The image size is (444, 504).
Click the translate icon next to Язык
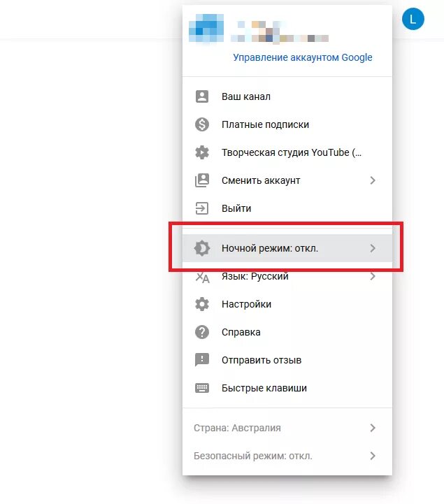(202, 277)
